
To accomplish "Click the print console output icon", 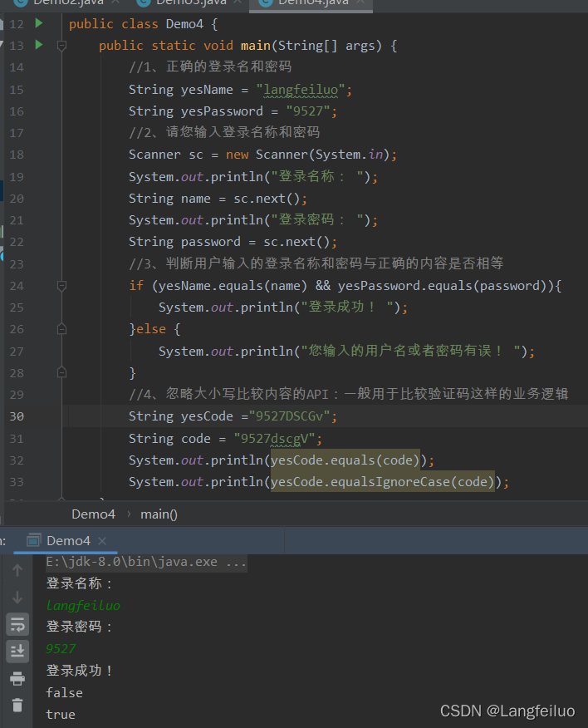I will [17, 679].
